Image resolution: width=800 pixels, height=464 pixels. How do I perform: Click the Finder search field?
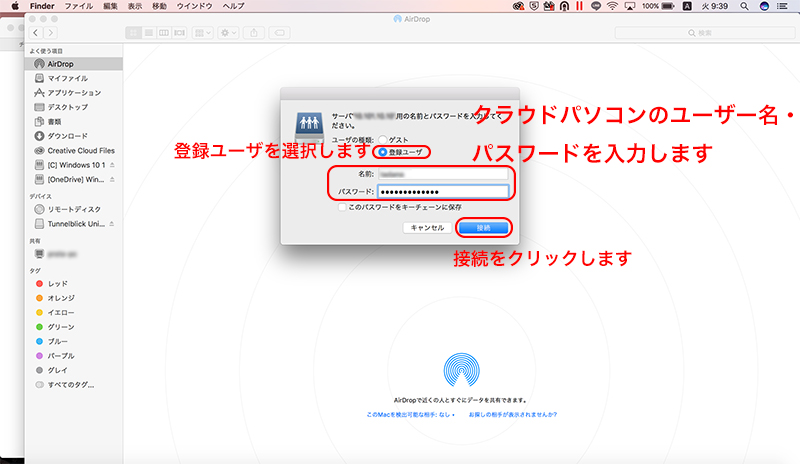(x=705, y=33)
